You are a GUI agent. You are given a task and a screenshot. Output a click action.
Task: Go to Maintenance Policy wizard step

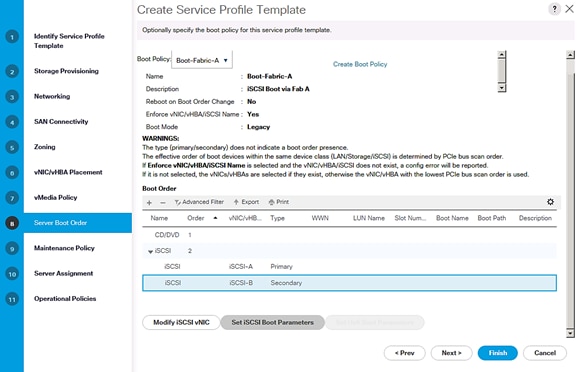tap(64, 248)
